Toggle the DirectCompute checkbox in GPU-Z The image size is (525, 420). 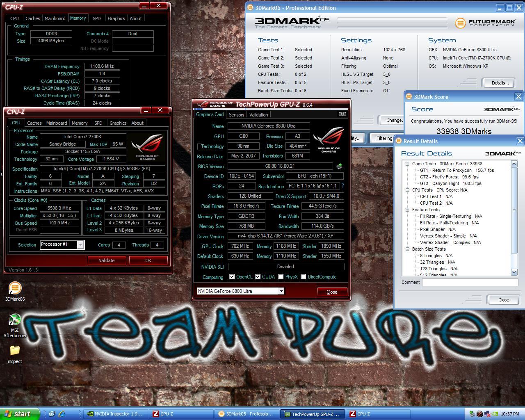click(303, 277)
